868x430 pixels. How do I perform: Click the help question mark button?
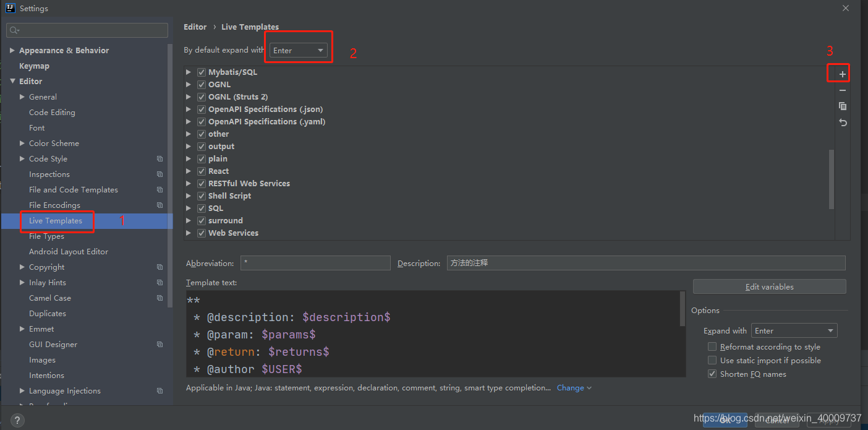coord(17,420)
